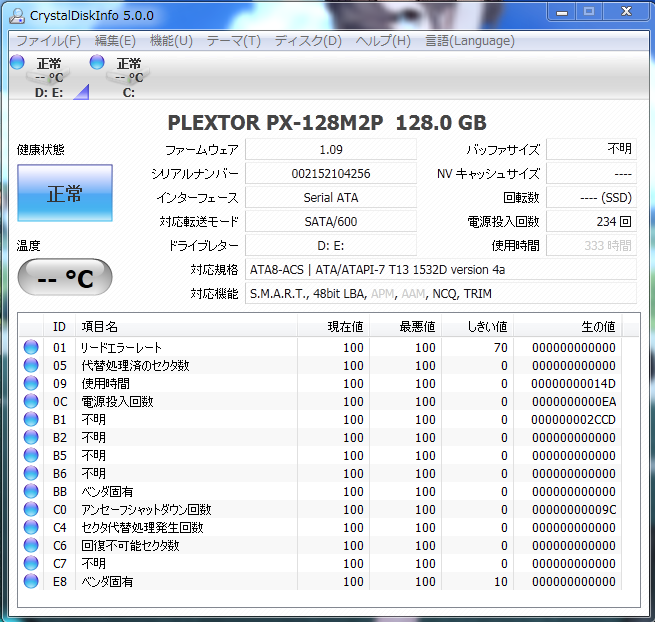Click the PLEXTOR PX-128M2P 128.0 GB title
This screenshot has width=655, height=622.
pyautogui.click(x=327, y=122)
